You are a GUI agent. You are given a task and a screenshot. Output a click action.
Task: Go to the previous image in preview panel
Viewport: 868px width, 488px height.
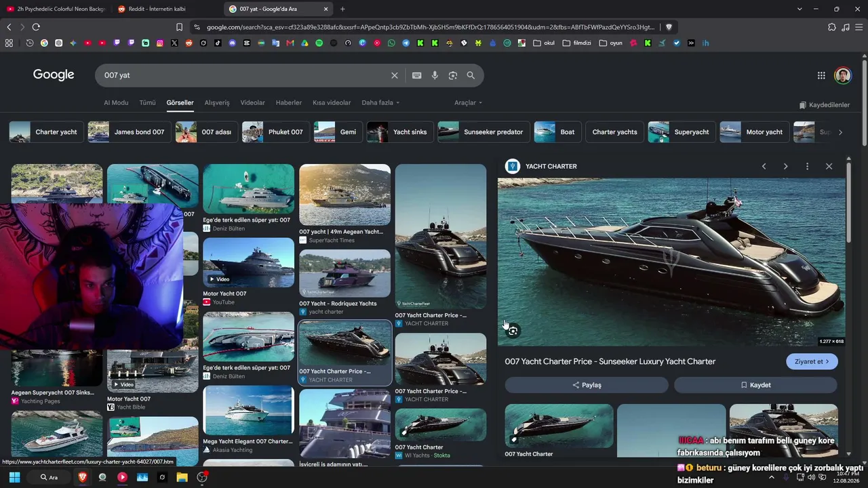click(x=764, y=166)
